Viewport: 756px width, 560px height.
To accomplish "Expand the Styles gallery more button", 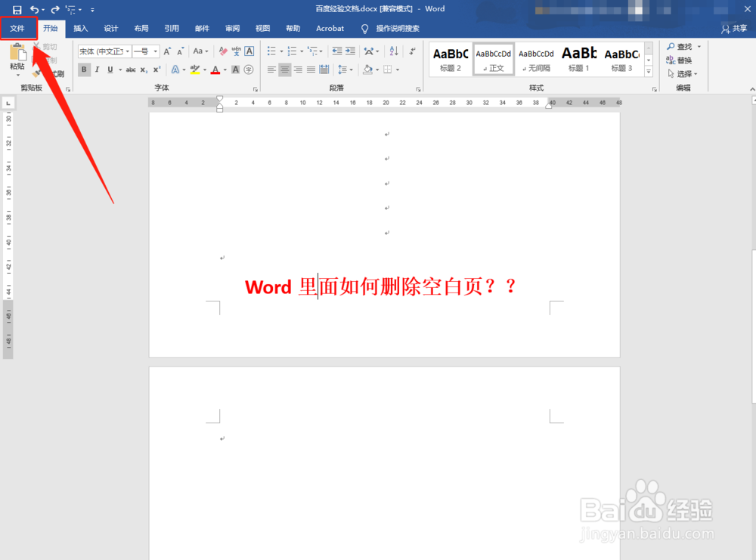I will pos(649,71).
